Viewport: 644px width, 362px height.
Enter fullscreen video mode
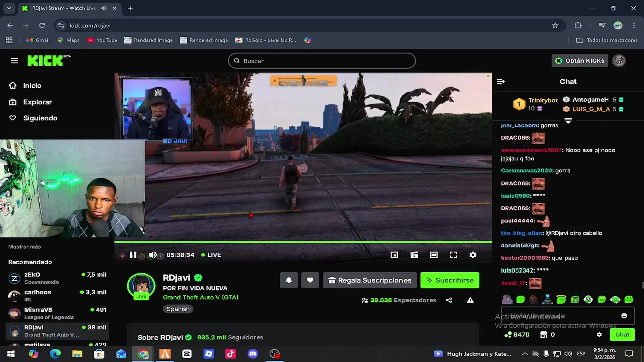point(453,255)
